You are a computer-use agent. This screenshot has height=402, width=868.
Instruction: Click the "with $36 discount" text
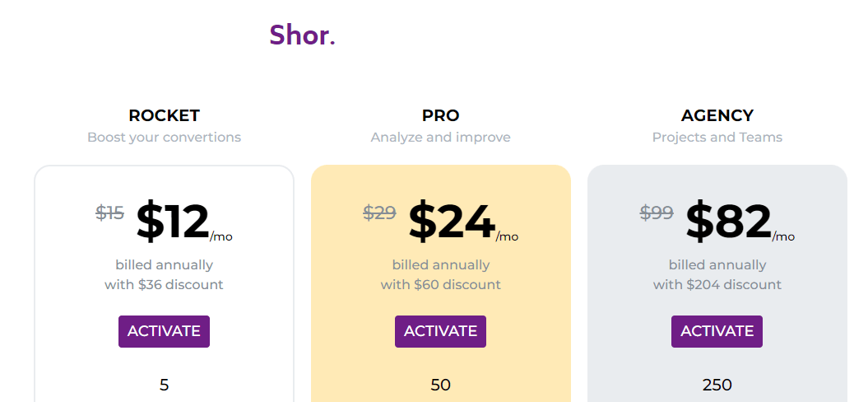pyautogui.click(x=164, y=285)
